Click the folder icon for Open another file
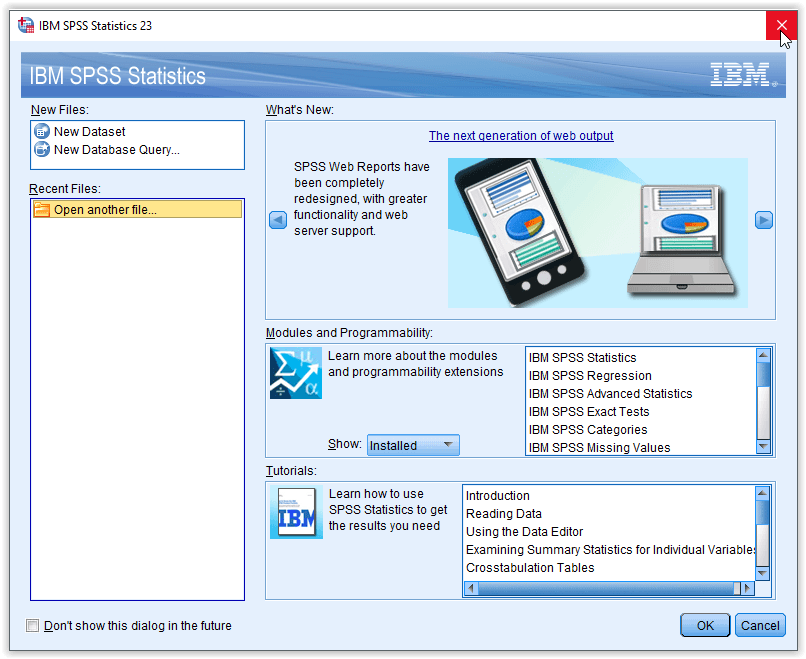The height and width of the screenshot is (659, 806). coord(42,210)
